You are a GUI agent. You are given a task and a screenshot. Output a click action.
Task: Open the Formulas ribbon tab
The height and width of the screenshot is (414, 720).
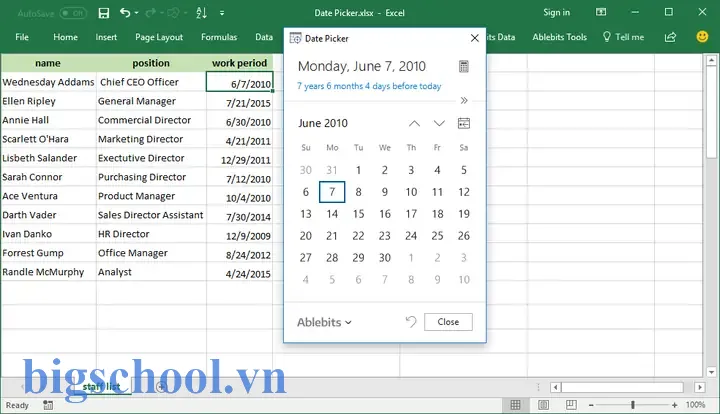coord(219,37)
